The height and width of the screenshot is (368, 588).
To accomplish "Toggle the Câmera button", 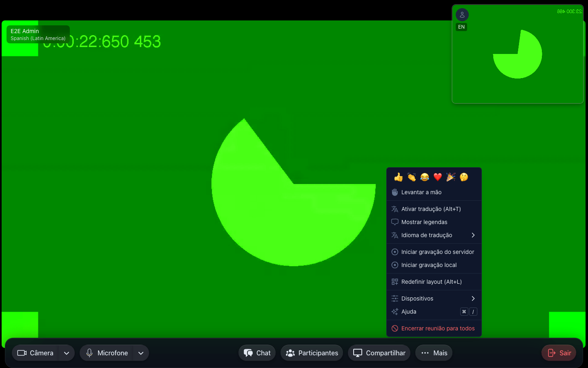I will coord(36,353).
